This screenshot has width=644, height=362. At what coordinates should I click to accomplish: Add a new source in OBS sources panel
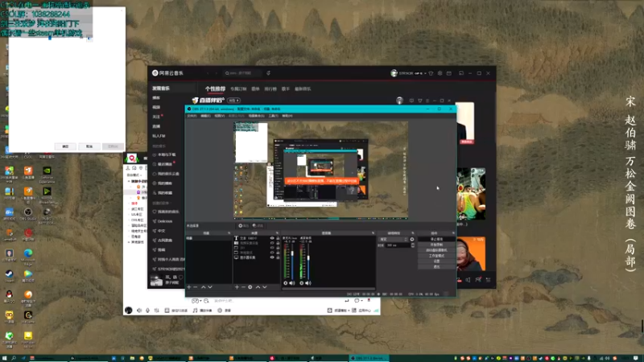tap(237, 287)
